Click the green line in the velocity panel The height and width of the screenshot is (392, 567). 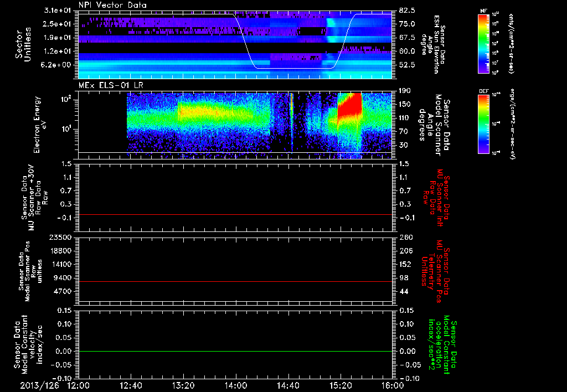click(235, 351)
